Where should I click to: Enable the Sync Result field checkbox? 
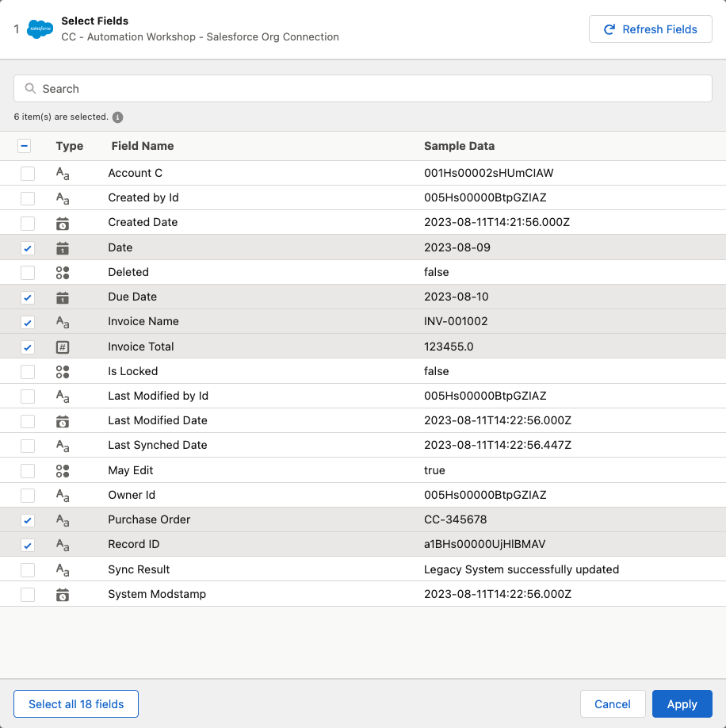28,569
